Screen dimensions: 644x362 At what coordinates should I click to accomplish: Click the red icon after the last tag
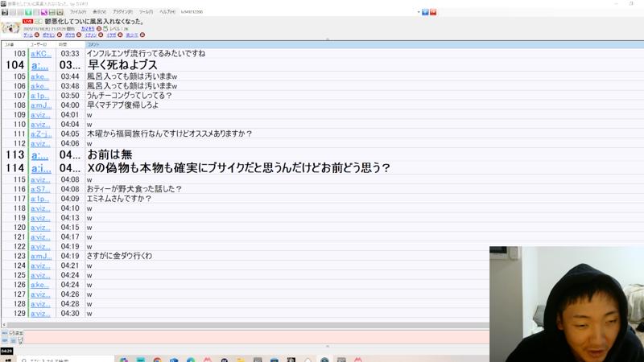pyautogui.click(x=142, y=35)
